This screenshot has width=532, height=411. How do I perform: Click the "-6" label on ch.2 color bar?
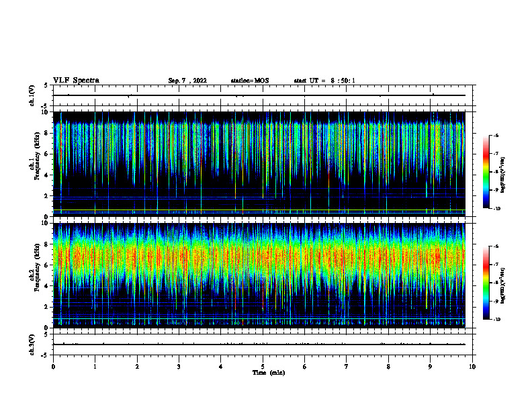(x=496, y=246)
